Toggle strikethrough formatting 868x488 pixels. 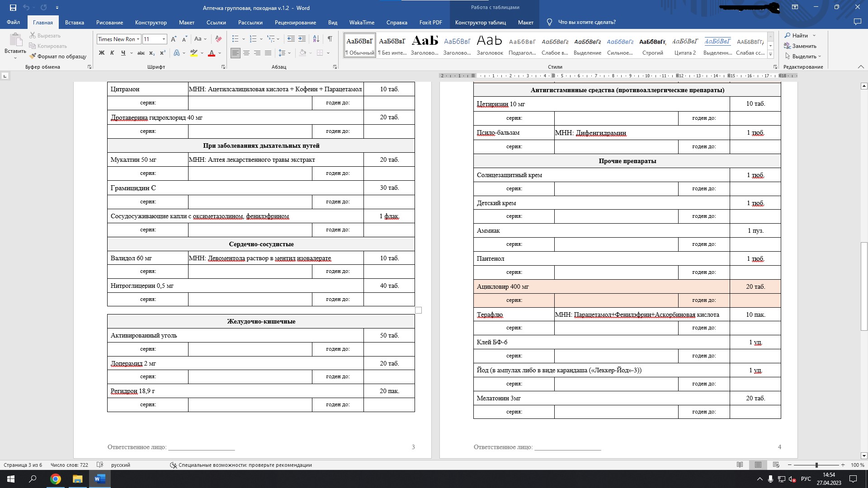click(x=141, y=53)
